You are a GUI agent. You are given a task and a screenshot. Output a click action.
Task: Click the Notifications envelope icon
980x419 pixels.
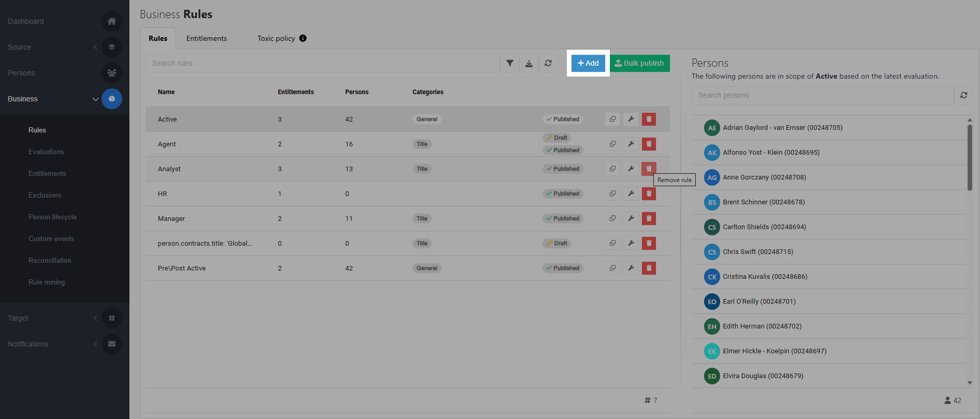tap(112, 344)
